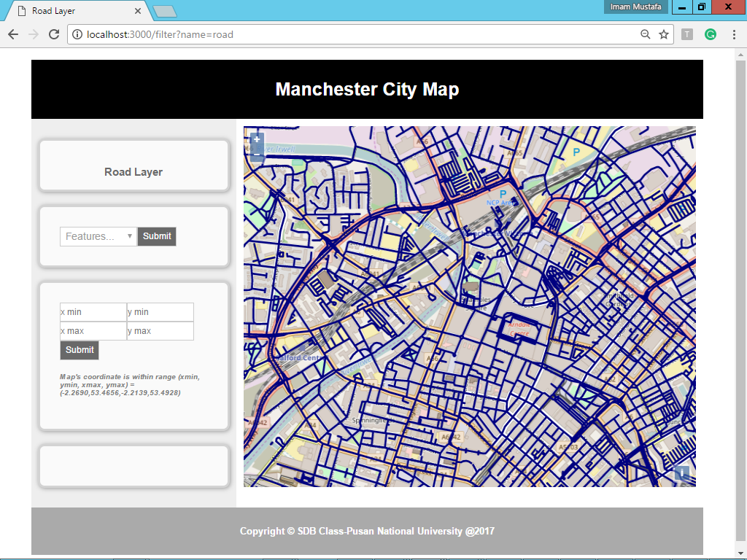Viewport: 747px width, 560px height.
Task: Restore down the browser window
Action: pyautogui.click(x=702, y=7)
